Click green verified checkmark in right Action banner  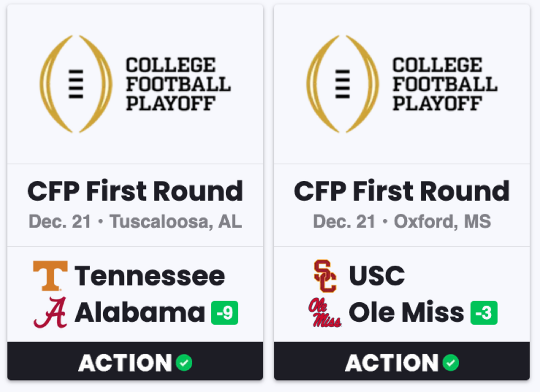451,363
